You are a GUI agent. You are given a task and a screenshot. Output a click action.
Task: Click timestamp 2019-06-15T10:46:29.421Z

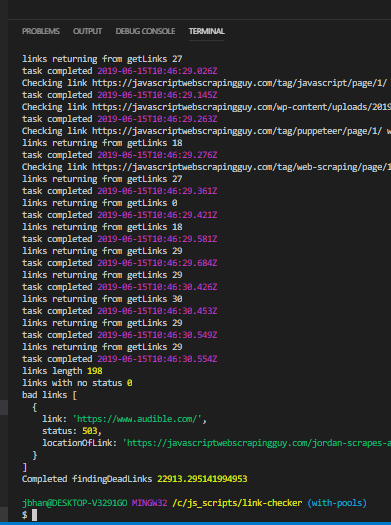point(157,215)
